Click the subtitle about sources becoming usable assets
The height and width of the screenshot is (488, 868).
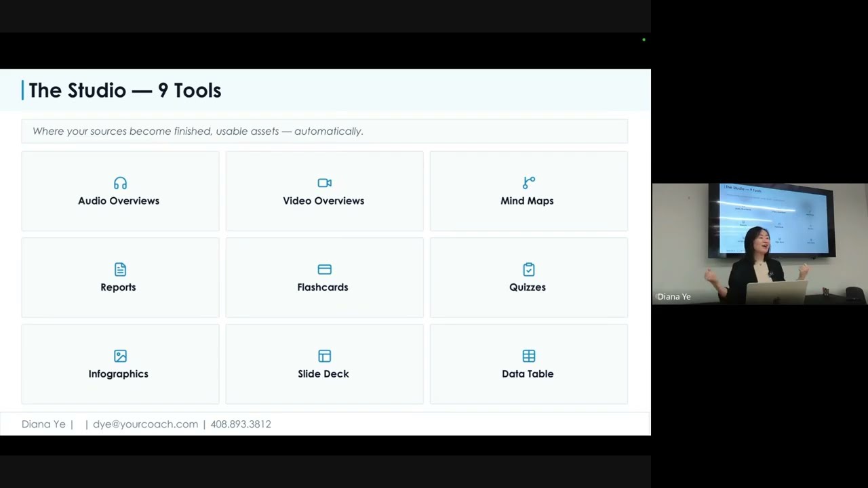pos(198,131)
